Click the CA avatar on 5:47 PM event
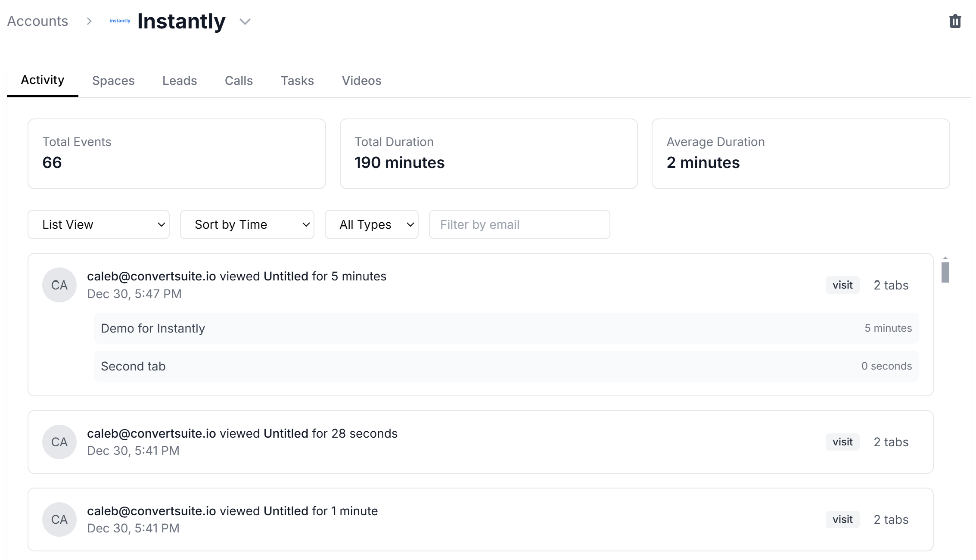The image size is (976, 560). (59, 285)
